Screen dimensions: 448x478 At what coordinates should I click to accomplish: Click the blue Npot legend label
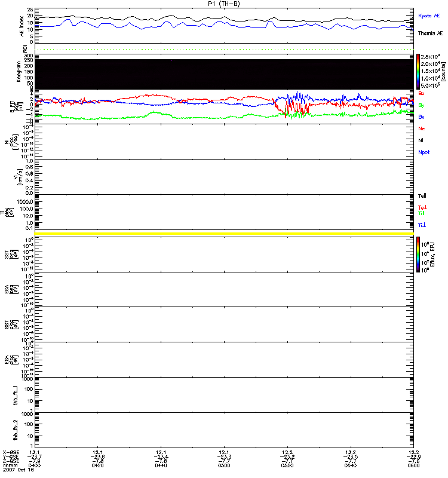(424, 152)
